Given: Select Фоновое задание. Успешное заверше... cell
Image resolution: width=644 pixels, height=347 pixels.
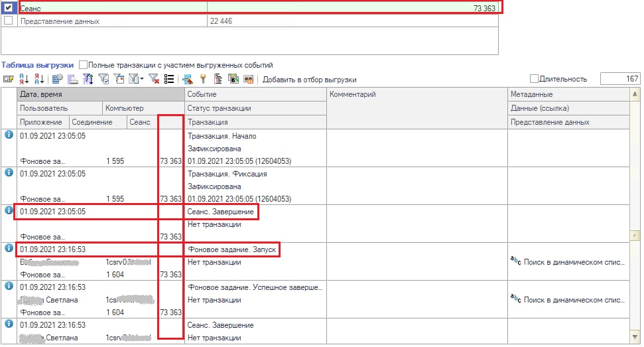Looking at the screenshot, I should tap(255, 287).
